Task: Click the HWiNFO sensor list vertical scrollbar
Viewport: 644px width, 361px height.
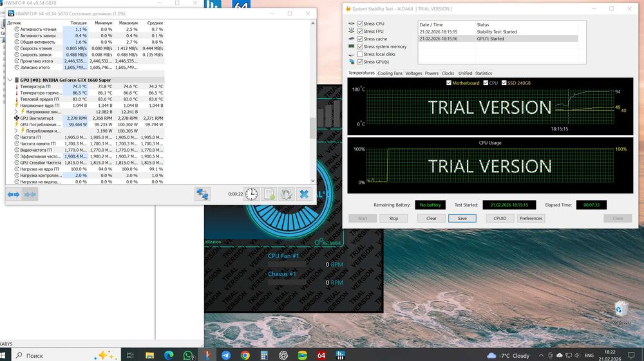Action: coord(313,129)
